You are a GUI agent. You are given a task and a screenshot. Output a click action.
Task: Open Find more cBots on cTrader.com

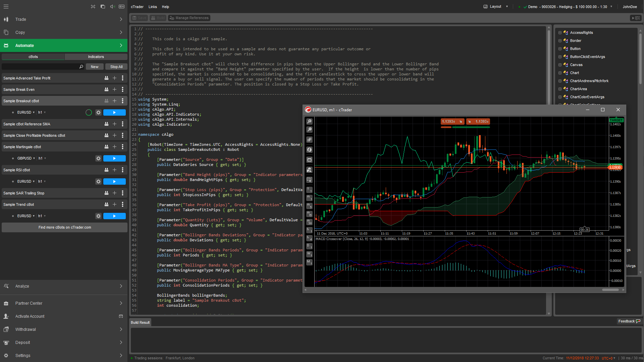click(65, 228)
